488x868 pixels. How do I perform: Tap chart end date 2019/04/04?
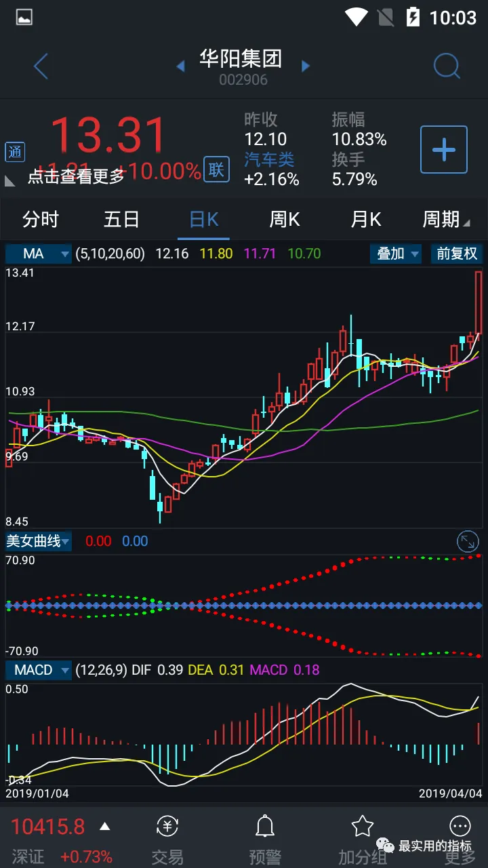(x=450, y=793)
